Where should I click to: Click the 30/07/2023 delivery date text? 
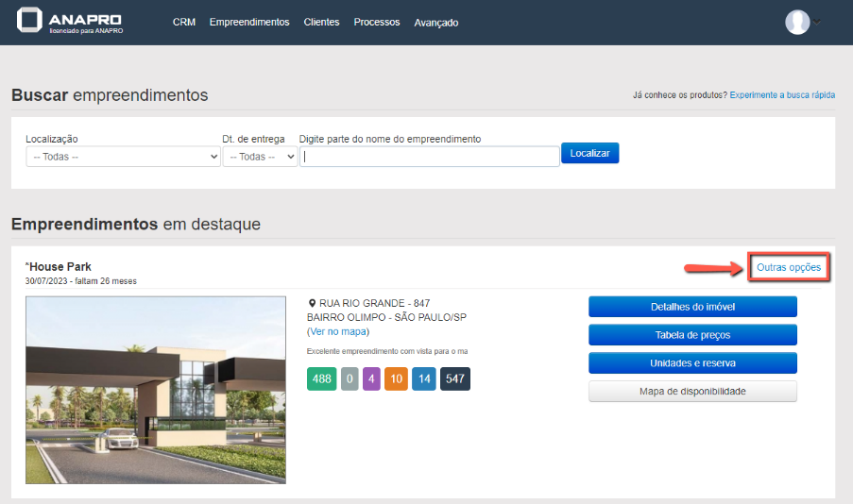tap(46, 281)
